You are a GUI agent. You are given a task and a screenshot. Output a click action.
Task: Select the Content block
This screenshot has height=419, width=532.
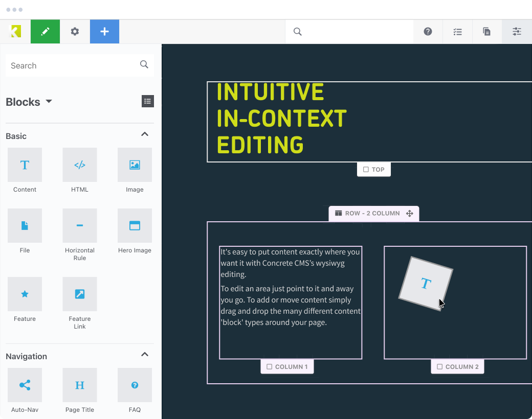[25, 171]
